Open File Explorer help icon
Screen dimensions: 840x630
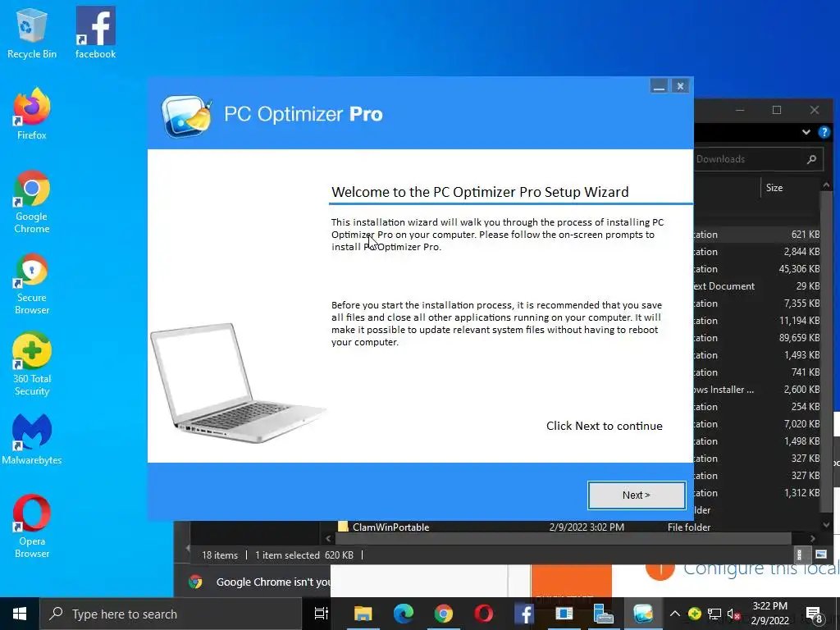click(824, 132)
